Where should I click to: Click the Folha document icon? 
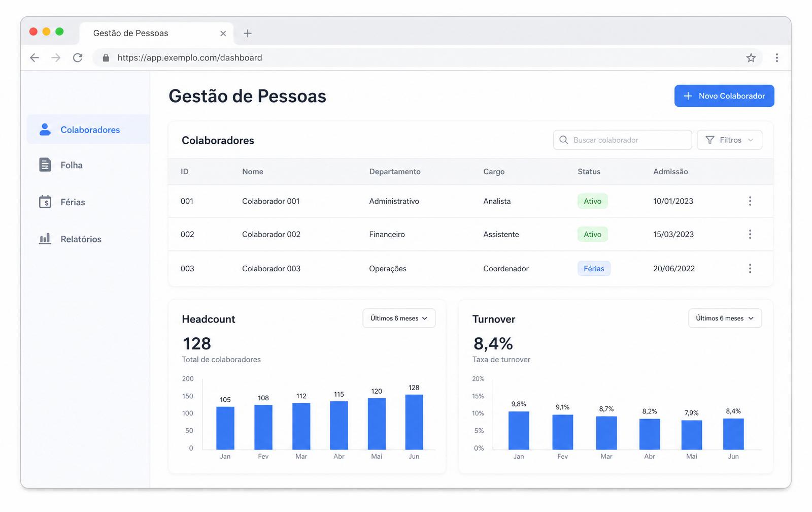tap(45, 165)
